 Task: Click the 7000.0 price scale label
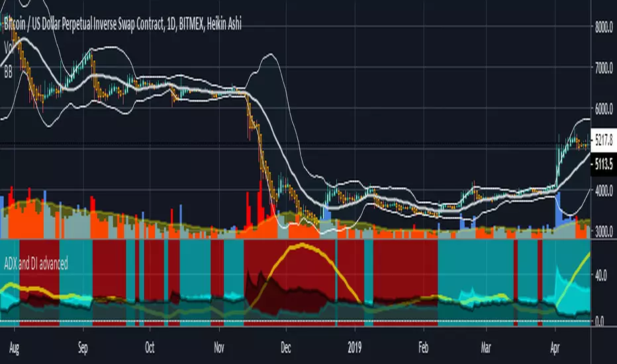(x=604, y=68)
